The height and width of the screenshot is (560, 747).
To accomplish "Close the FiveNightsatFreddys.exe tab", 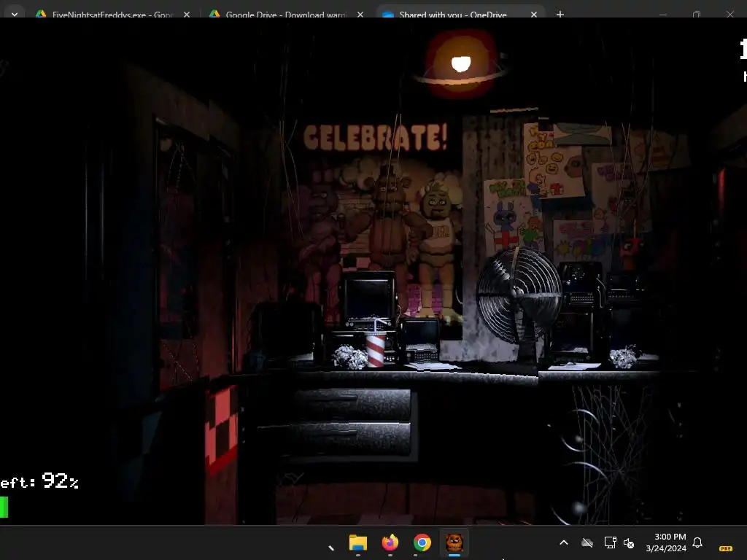I will (187, 15).
